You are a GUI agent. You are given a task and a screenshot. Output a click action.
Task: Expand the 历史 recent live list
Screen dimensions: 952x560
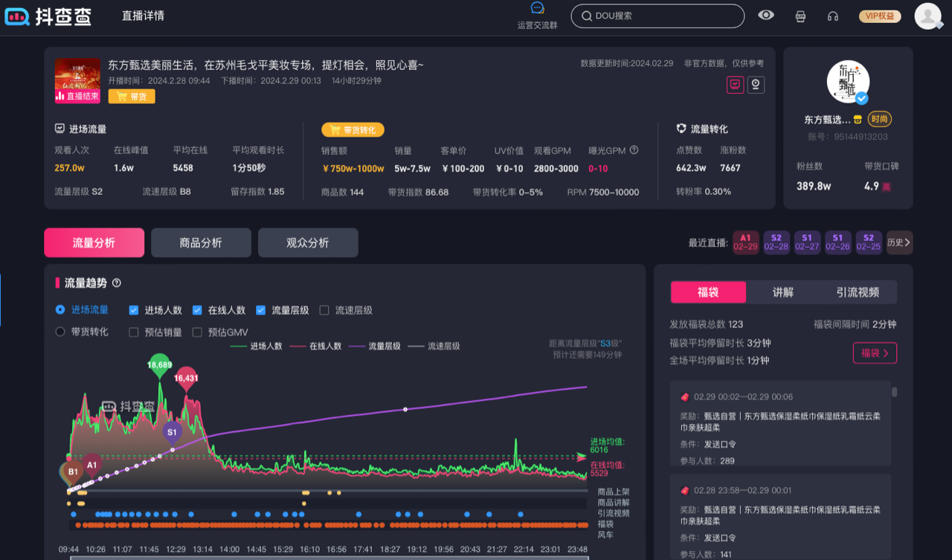pos(899,242)
